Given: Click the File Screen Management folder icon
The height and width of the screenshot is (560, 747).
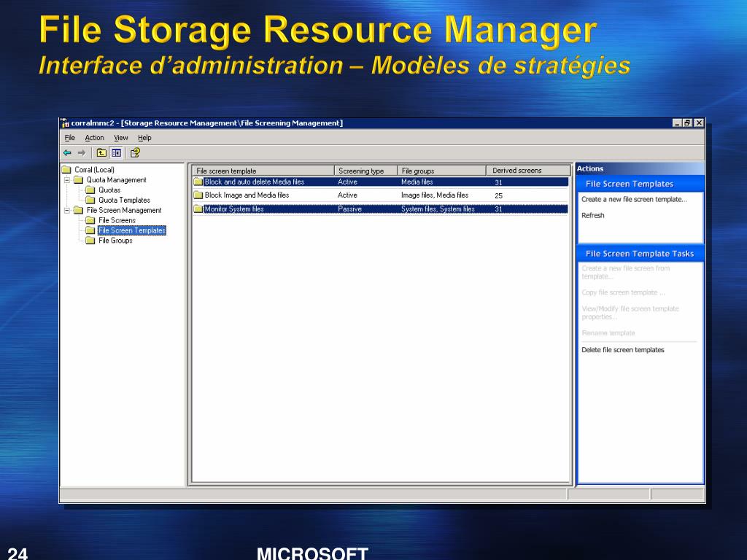Looking at the screenshot, I should pyautogui.click(x=79, y=210).
